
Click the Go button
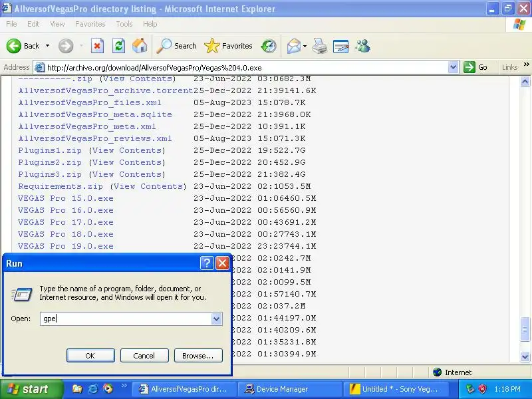point(475,67)
